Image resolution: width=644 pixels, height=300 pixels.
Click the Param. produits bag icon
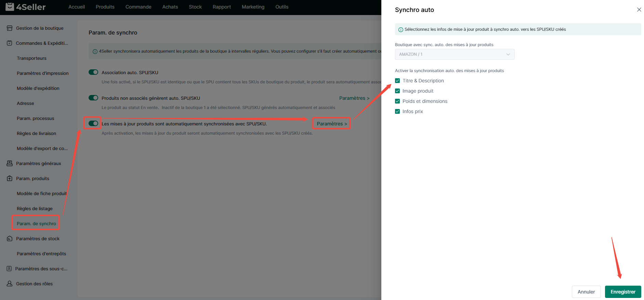pos(10,178)
